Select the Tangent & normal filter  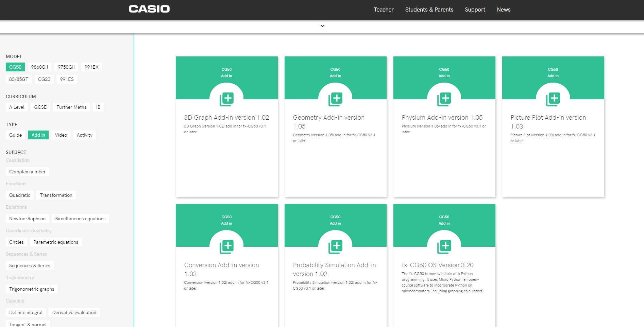click(x=28, y=324)
